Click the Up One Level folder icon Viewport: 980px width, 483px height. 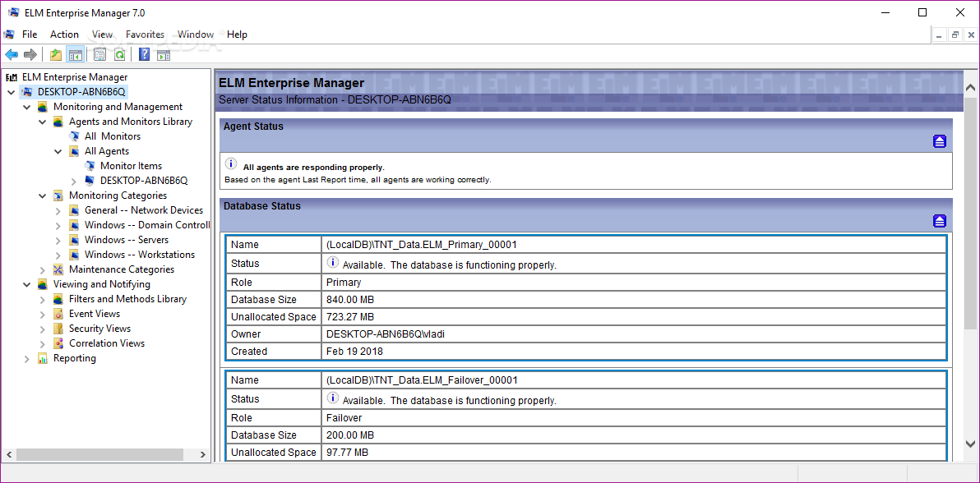(x=56, y=55)
